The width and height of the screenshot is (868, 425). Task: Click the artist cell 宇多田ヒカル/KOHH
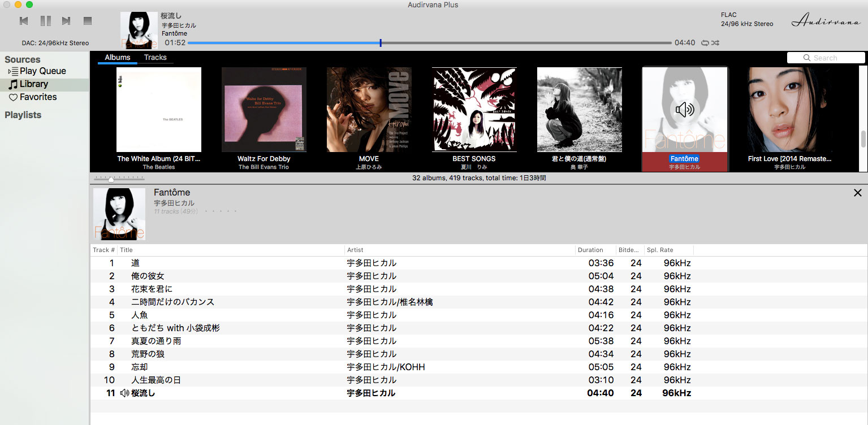(386, 367)
